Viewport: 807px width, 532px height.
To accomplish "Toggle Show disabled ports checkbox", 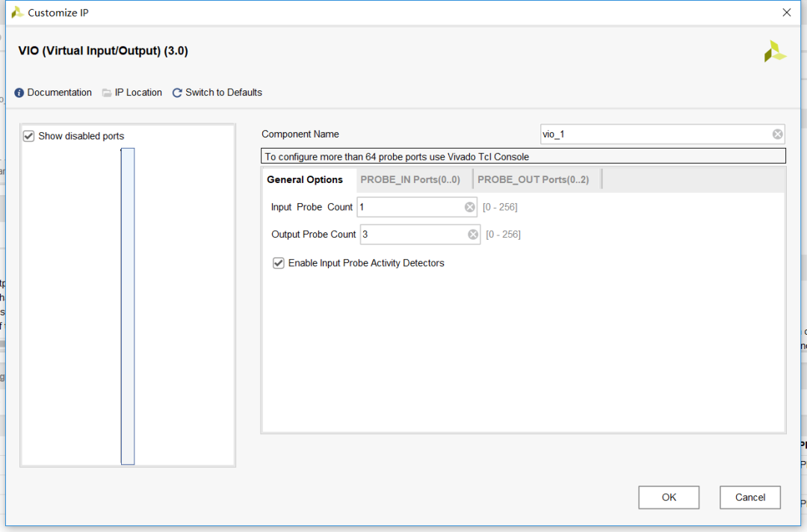I will pyautogui.click(x=29, y=136).
